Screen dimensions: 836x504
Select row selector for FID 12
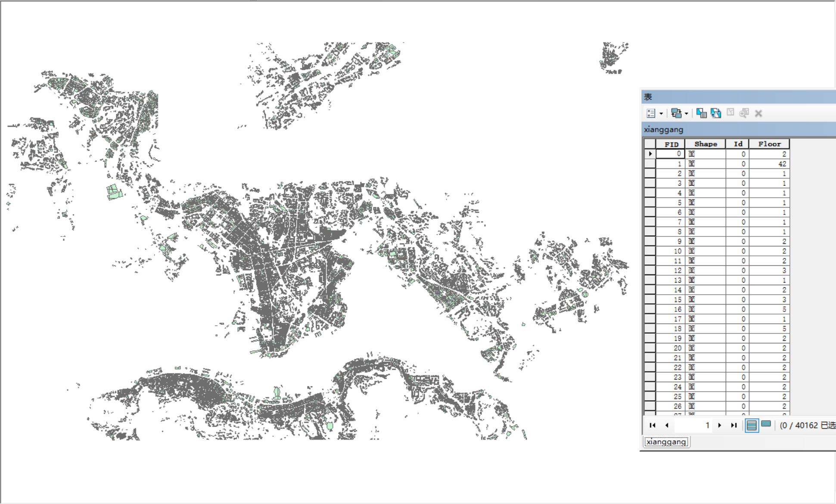click(x=650, y=271)
